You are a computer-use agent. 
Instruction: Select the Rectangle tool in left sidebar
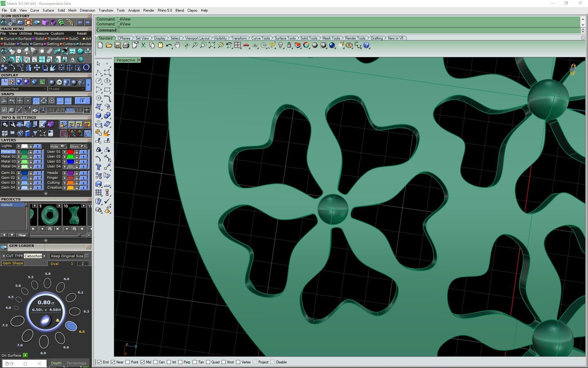pyautogui.click(x=107, y=90)
